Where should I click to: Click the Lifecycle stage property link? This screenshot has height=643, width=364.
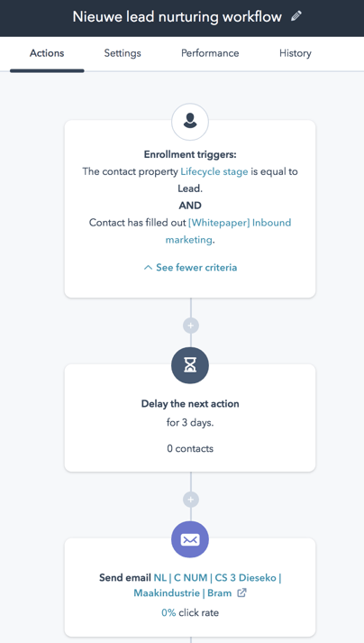pyautogui.click(x=214, y=171)
